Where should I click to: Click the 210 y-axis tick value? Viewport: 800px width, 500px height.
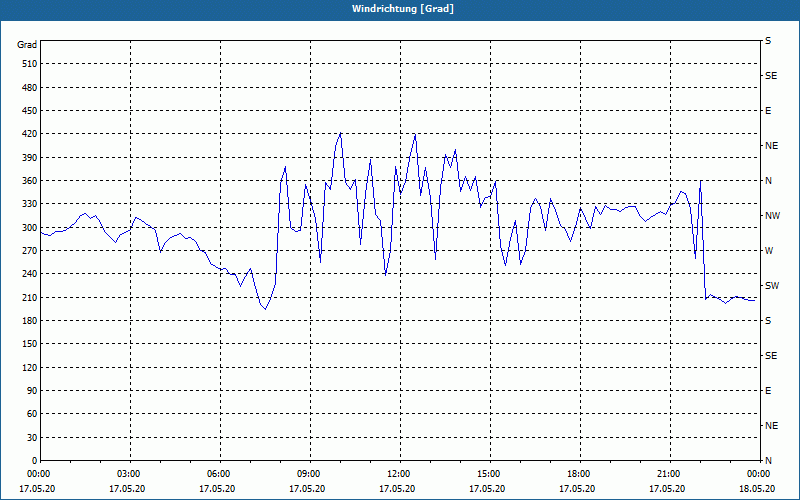(x=30, y=297)
